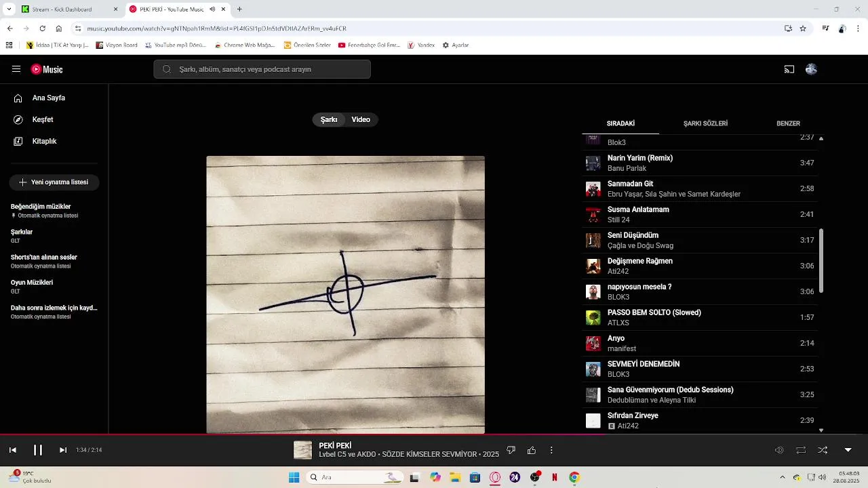The image size is (868, 488).
Task: Skip to the next track
Action: (x=63, y=450)
